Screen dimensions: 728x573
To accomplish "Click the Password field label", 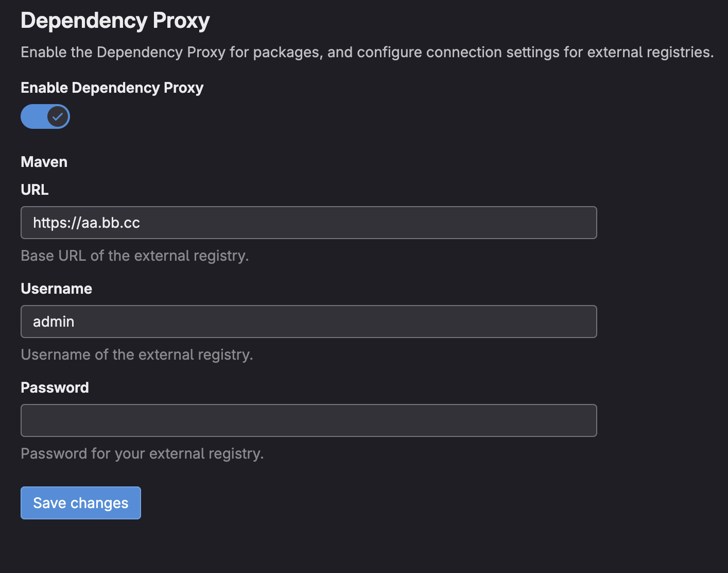I will click(x=55, y=387).
